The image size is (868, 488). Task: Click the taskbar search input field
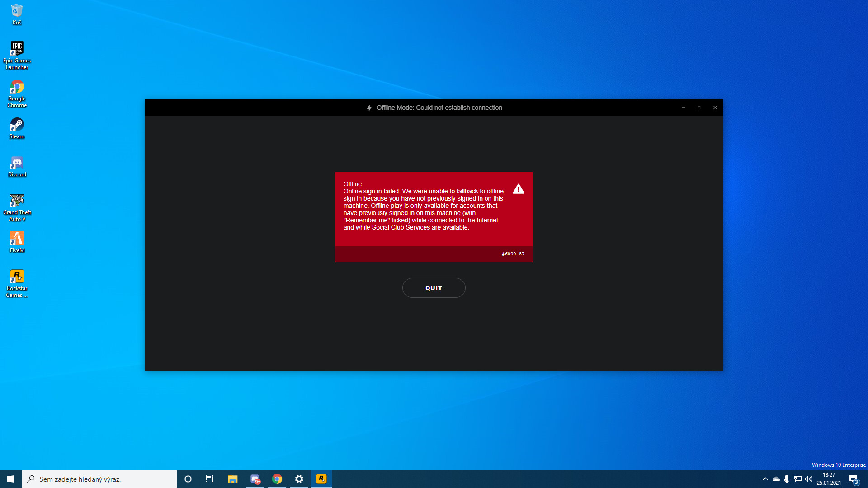click(99, 479)
